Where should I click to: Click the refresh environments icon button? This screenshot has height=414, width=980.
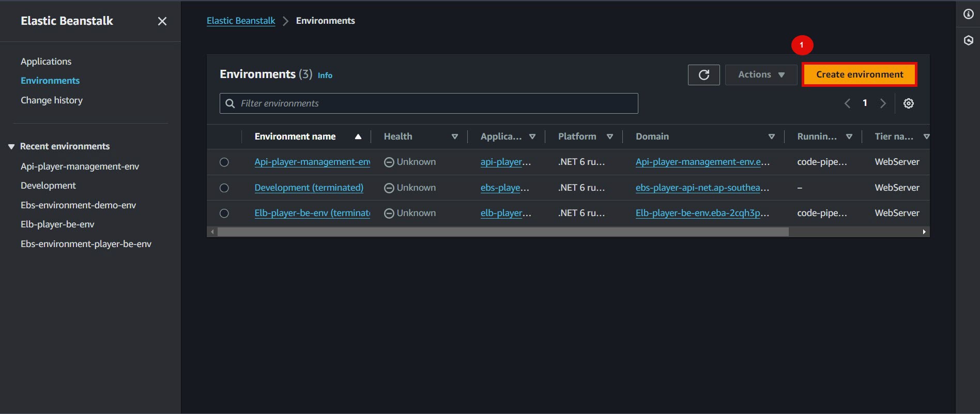(x=703, y=75)
